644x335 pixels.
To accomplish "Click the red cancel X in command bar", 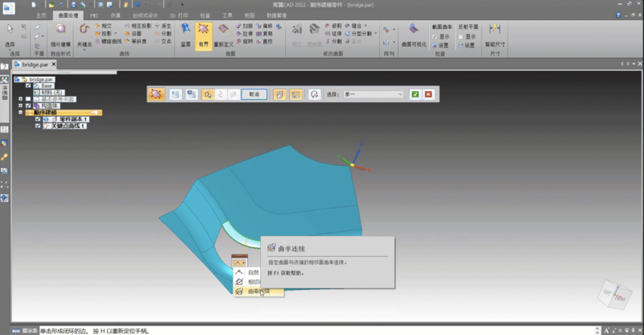I will click(428, 94).
